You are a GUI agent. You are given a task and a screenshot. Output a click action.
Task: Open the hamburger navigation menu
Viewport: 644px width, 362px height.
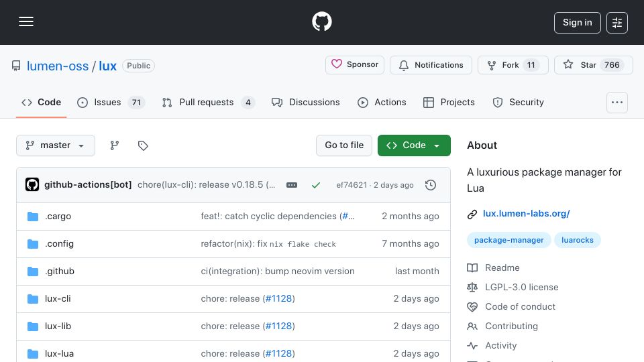26,21
